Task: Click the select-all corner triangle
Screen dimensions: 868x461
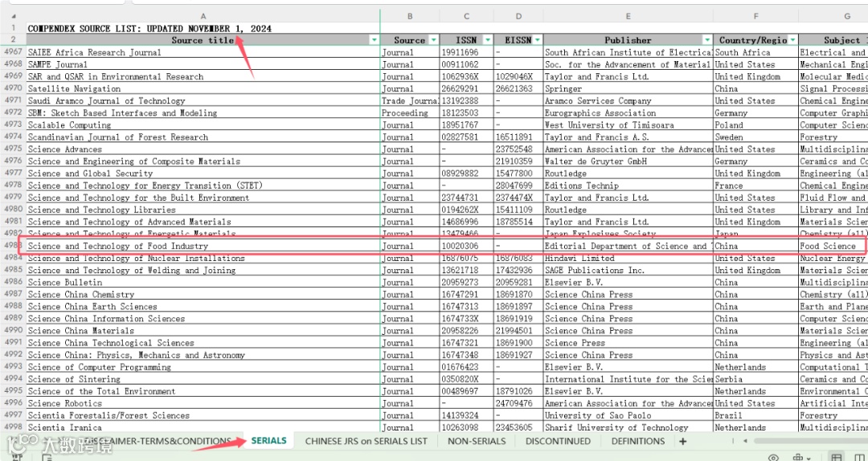Action: tap(14, 16)
